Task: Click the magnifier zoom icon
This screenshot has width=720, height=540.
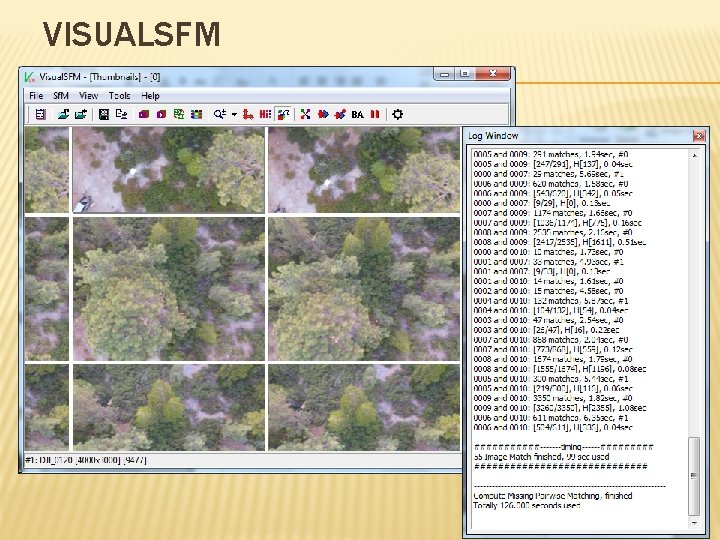Action: coord(219,114)
